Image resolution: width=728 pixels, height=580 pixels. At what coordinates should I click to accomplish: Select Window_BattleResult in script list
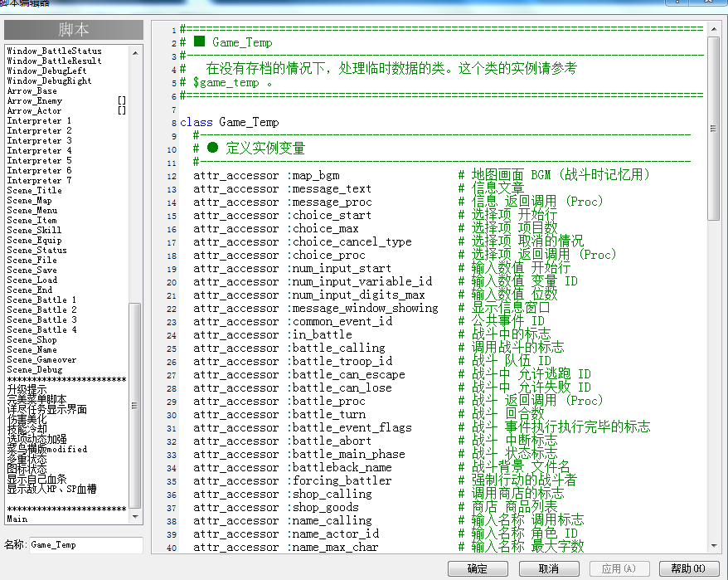click(55, 61)
